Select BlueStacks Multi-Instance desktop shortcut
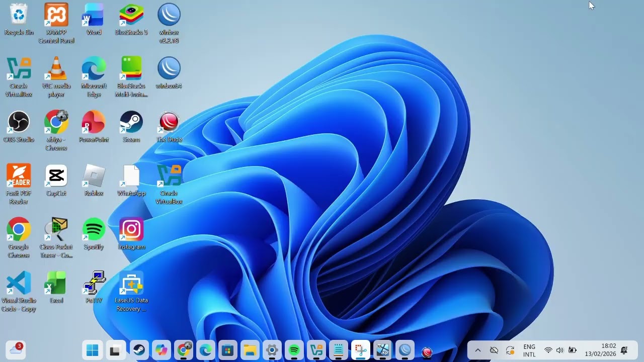This screenshot has height=362, width=644. pos(131,77)
